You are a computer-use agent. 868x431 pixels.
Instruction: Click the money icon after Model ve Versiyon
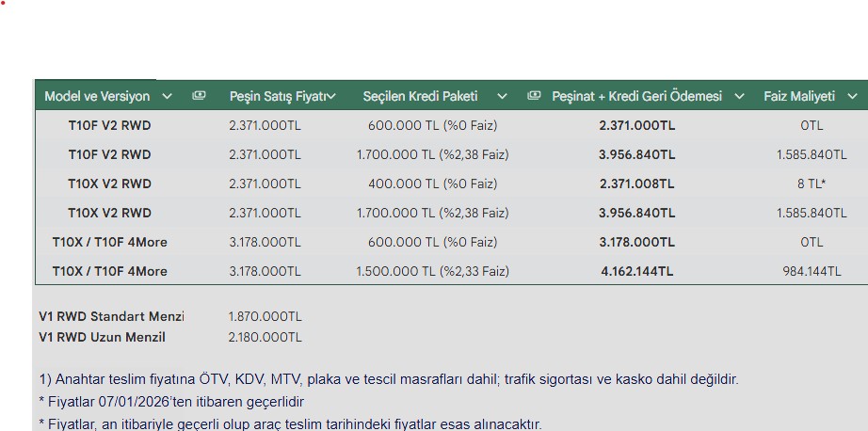point(199,96)
